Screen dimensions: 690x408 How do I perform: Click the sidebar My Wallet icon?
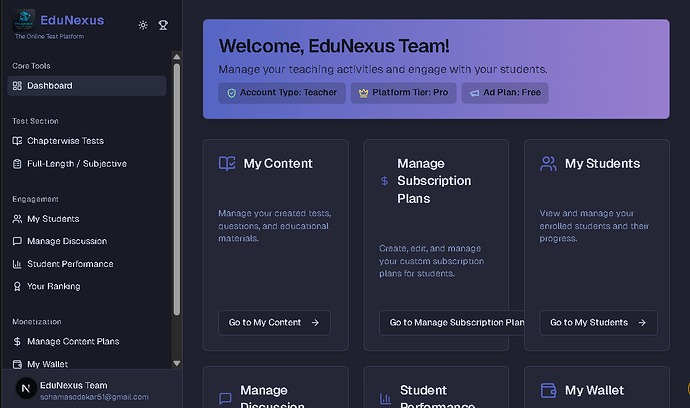pos(17,364)
